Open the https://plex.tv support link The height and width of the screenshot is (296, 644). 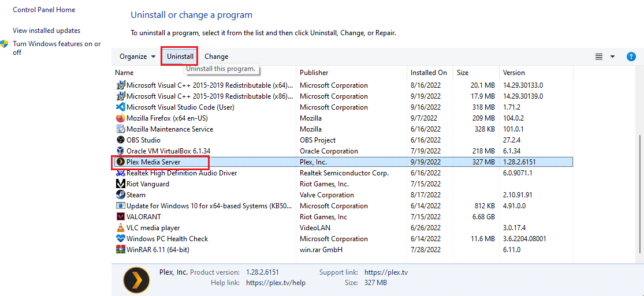coord(386,272)
